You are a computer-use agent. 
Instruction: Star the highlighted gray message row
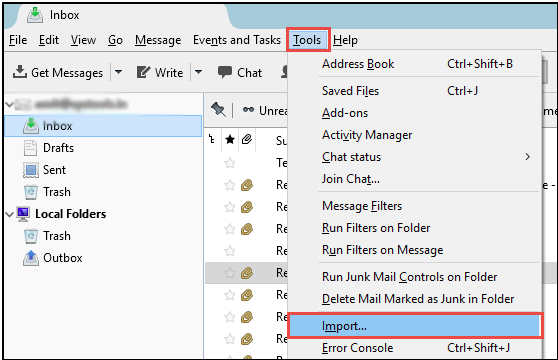[x=230, y=273]
